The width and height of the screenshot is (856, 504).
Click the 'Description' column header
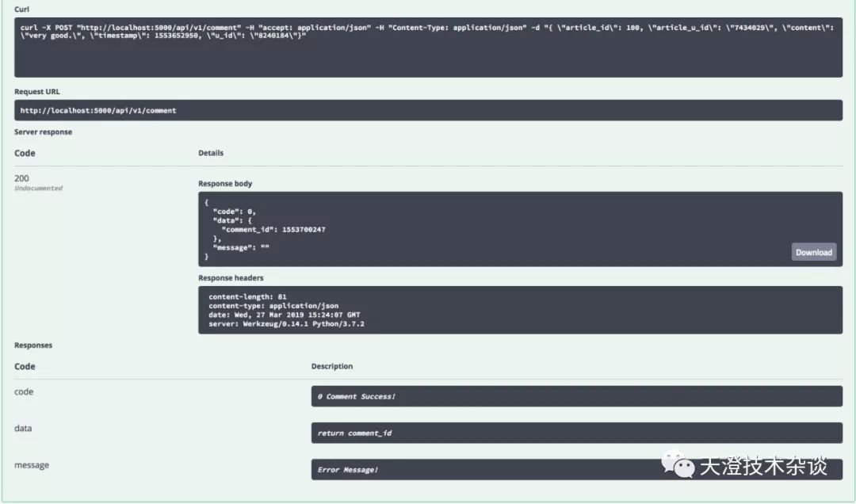[332, 366]
